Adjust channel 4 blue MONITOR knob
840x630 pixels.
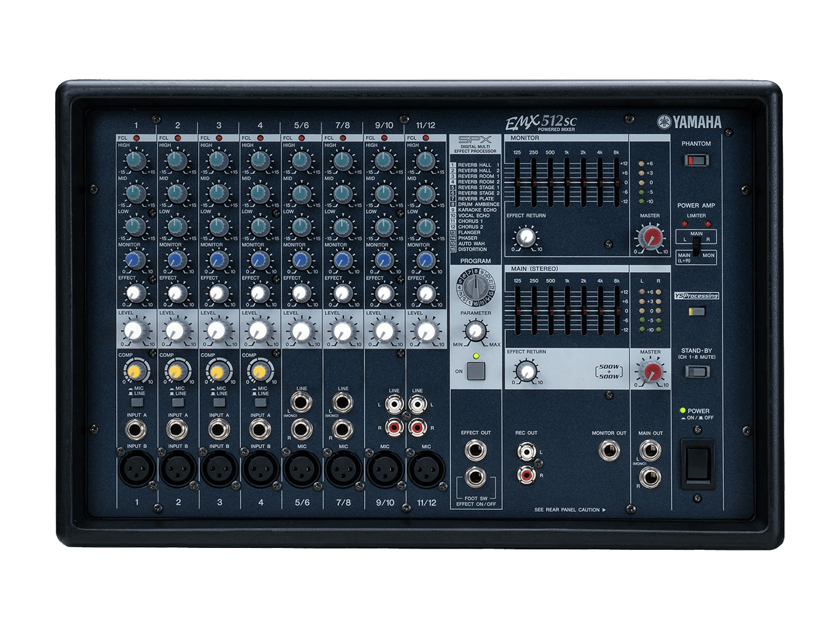pyautogui.click(x=260, y=260)
